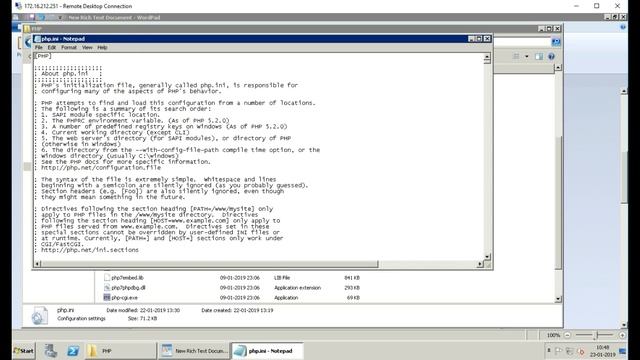
Task: Open Explorer help question mark icon
Action: point(551,56)
